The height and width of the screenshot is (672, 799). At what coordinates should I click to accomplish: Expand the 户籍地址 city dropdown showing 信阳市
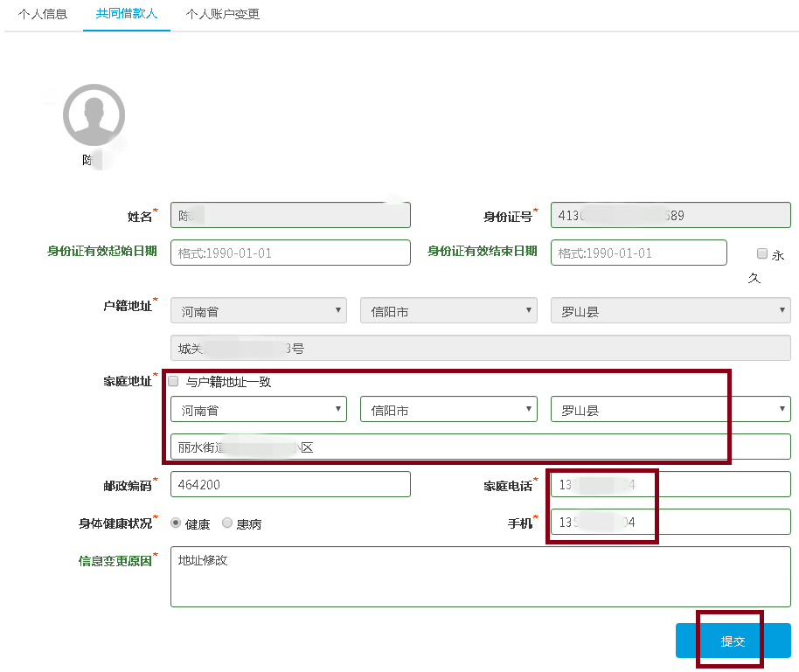click(448, 310)
